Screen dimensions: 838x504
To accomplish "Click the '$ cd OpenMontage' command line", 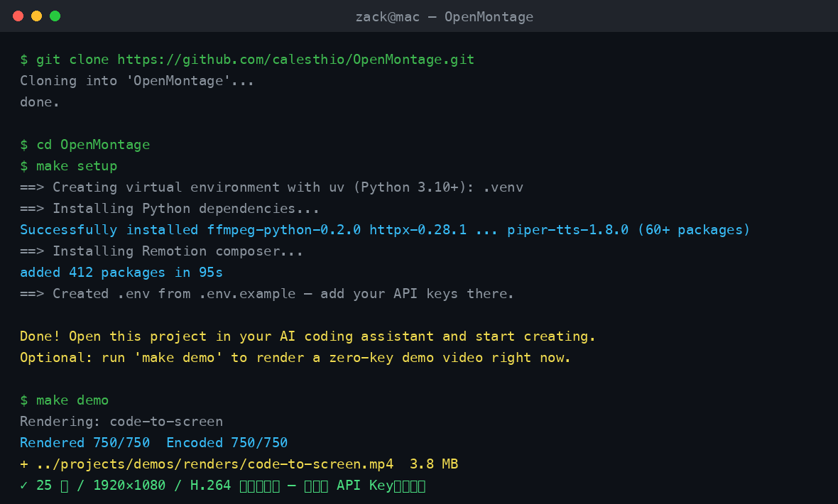I will click(85, 145).
